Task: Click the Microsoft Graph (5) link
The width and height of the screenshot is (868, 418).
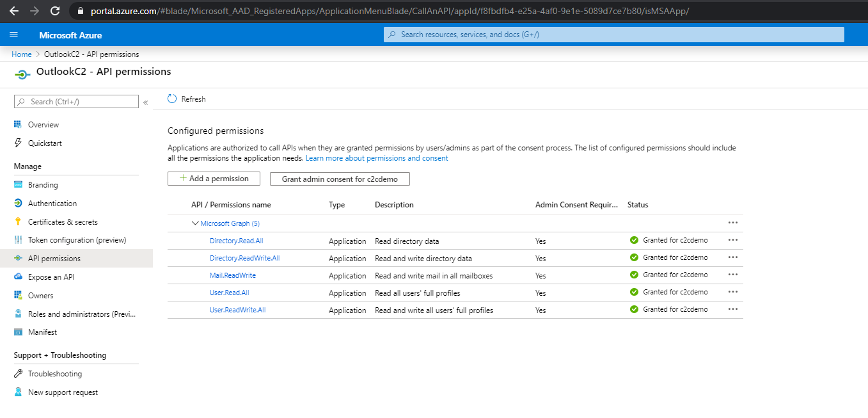Action: coord(230,223)
